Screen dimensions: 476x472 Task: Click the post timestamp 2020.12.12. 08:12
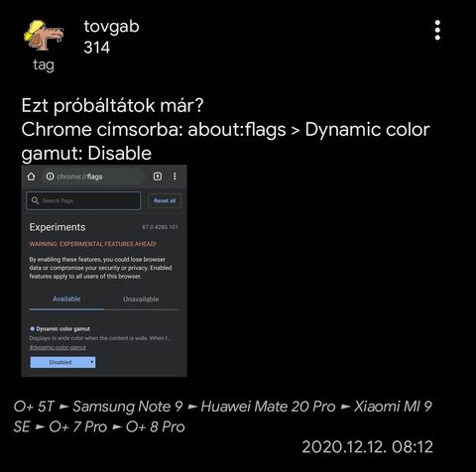click(368, 447)
